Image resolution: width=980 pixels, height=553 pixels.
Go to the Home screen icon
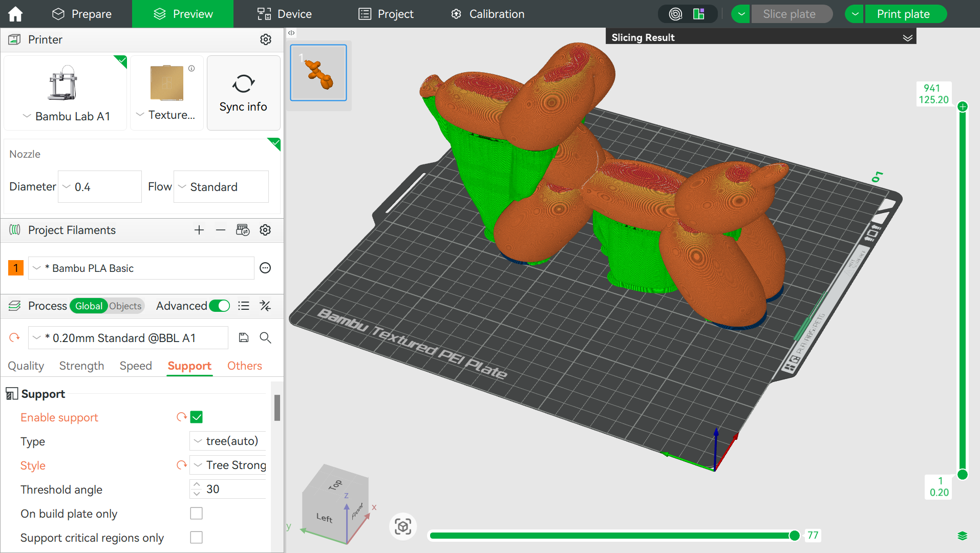click(15, 14)
